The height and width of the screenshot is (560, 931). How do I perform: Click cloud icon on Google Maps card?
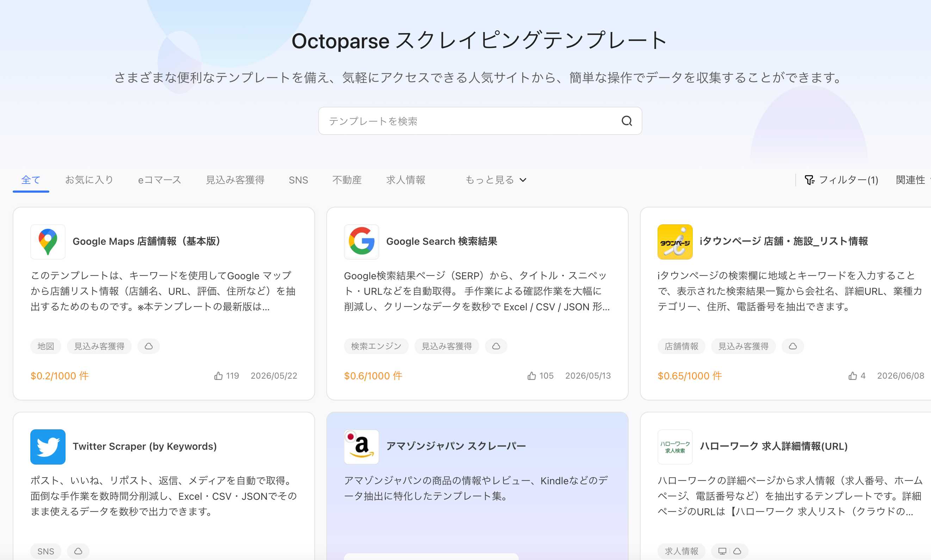point(149,346)
